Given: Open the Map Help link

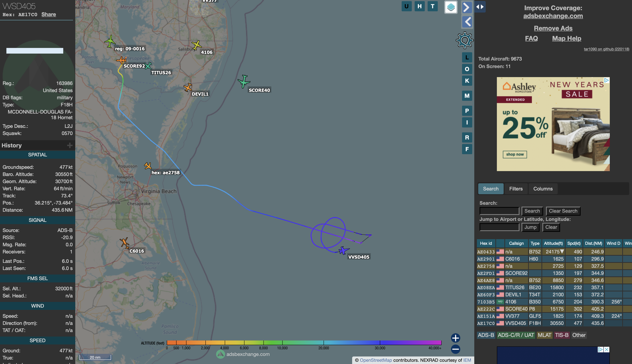Looking at the screenshot, I should 567,38.
